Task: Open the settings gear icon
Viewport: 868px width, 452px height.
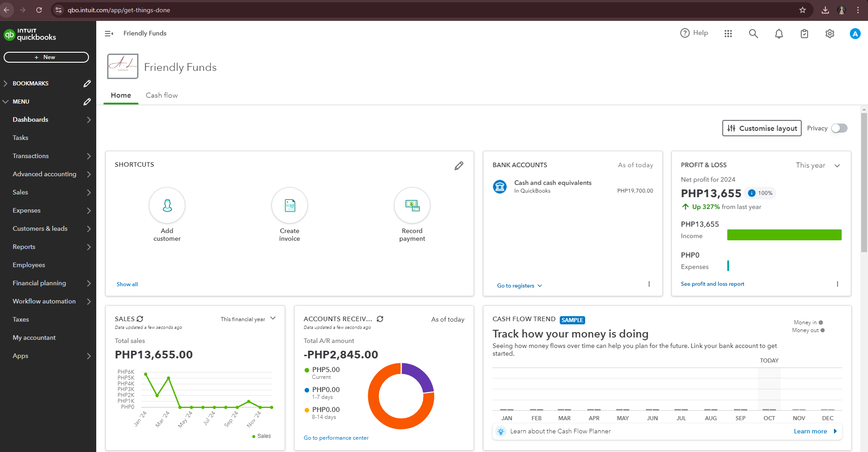Action: tap(830, 34)
